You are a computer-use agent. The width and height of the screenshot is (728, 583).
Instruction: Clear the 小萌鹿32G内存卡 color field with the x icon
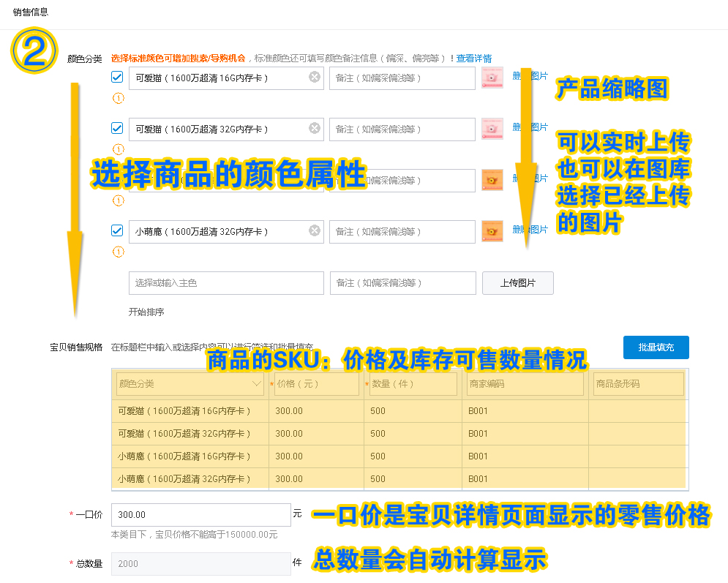point(314,230)
